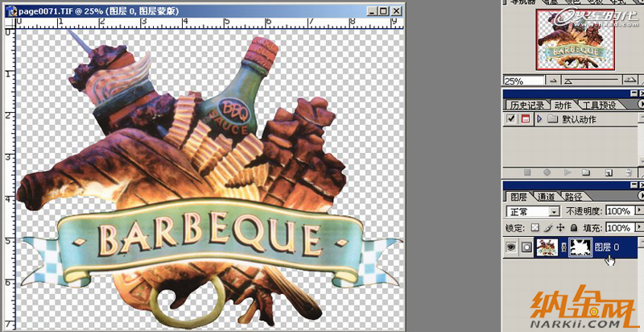Hide layer 图层 0 with eye icon

[x=510, y=247]
